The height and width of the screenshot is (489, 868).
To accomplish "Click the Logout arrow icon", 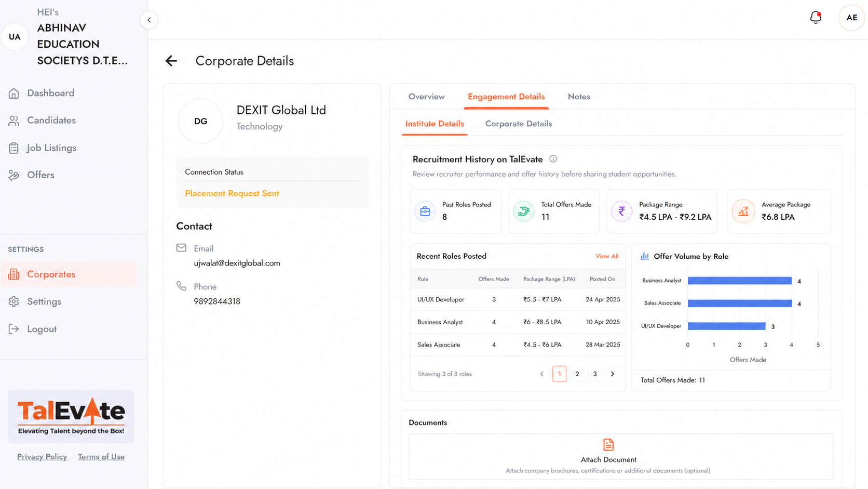I will pos(14,329).
